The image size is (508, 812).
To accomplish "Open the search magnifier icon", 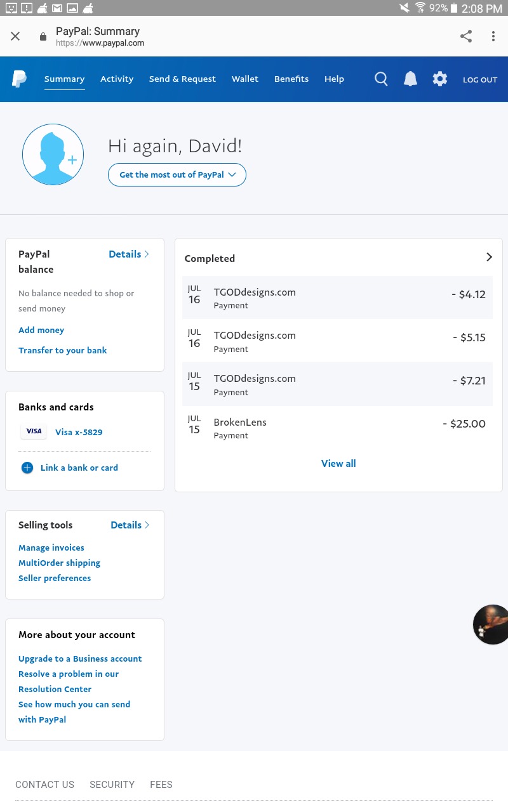I will 381,79.
